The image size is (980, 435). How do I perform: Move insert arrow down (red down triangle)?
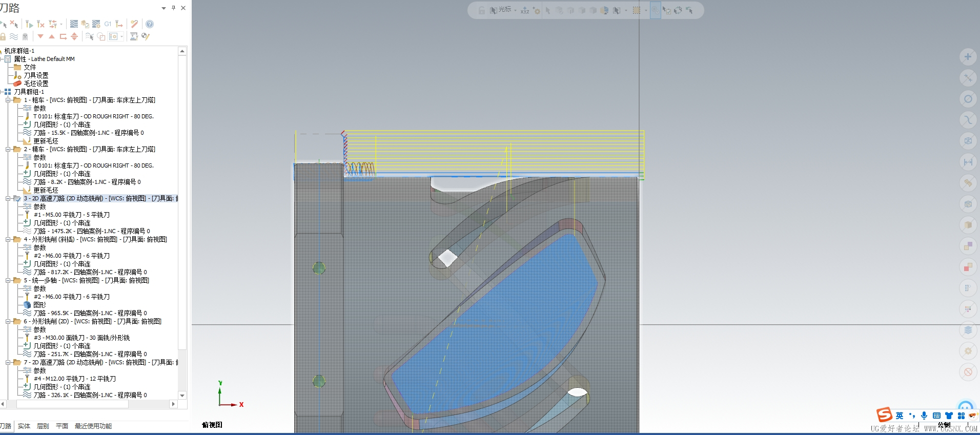[x=40, y=36]
